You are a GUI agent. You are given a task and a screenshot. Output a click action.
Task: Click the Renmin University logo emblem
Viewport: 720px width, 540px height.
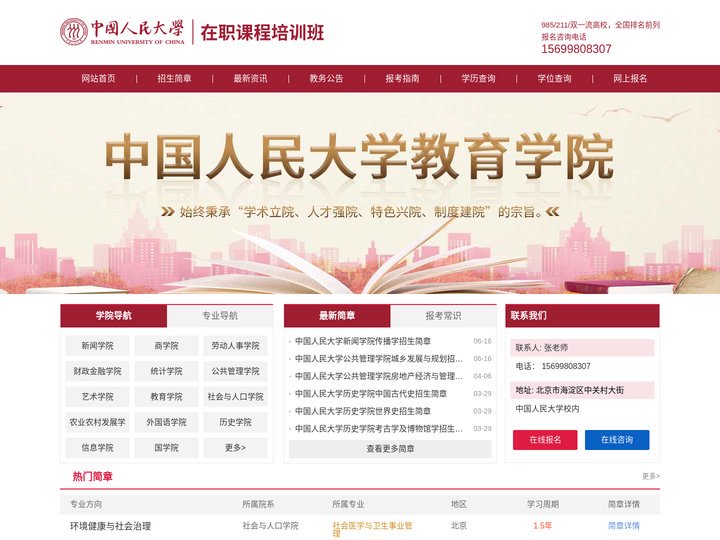click(73, 32)
